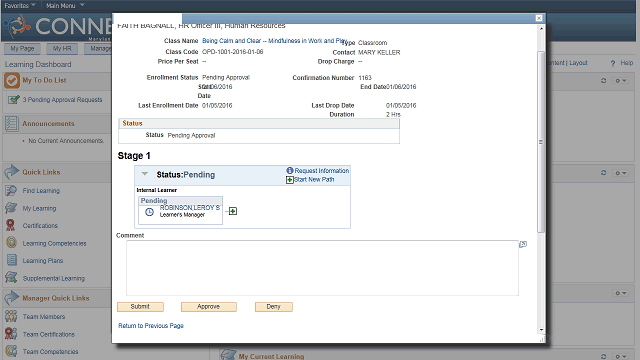
Task: Click the Team Competencies icon
Action: click(11, 351)
